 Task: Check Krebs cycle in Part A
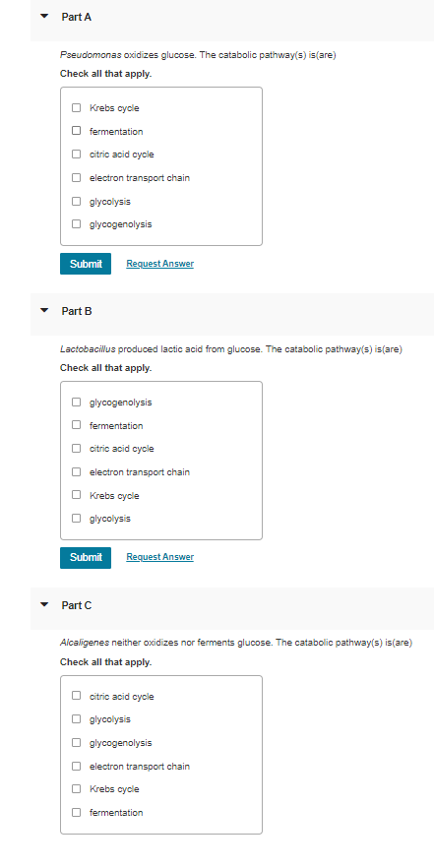pos(77,108)
